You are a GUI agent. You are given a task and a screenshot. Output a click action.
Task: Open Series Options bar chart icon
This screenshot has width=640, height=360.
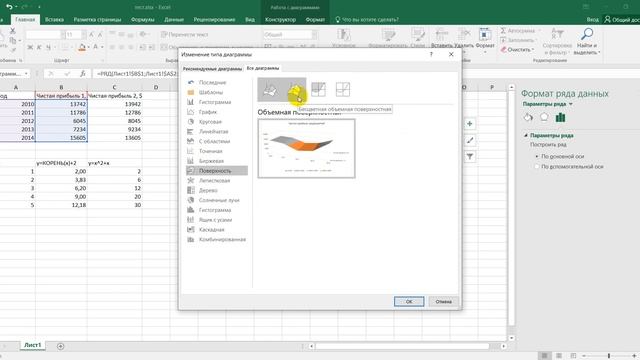coord(560,118)
